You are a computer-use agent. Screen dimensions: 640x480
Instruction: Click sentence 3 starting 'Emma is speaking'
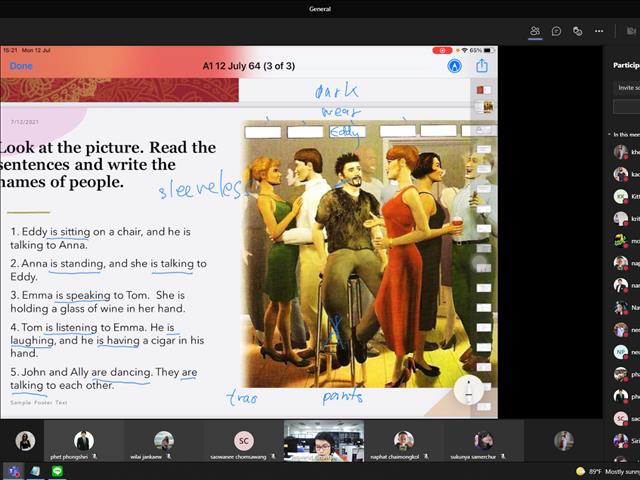(98, 302)
